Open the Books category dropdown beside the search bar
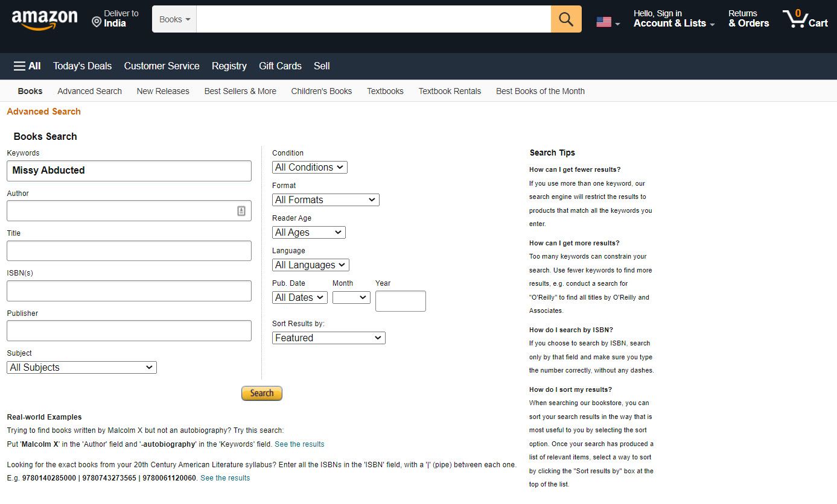This screenshot has height=504, width=837. (174, 19)
